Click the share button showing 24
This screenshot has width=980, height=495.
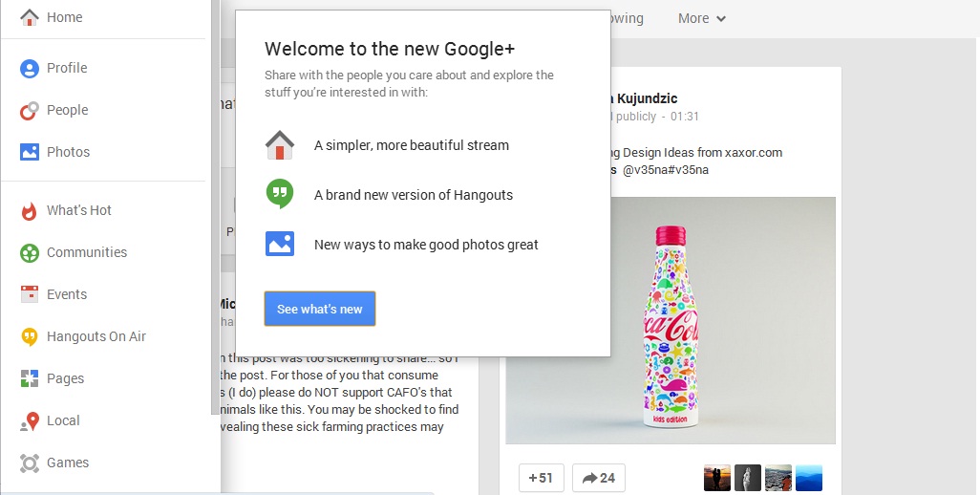pos(599,478)
